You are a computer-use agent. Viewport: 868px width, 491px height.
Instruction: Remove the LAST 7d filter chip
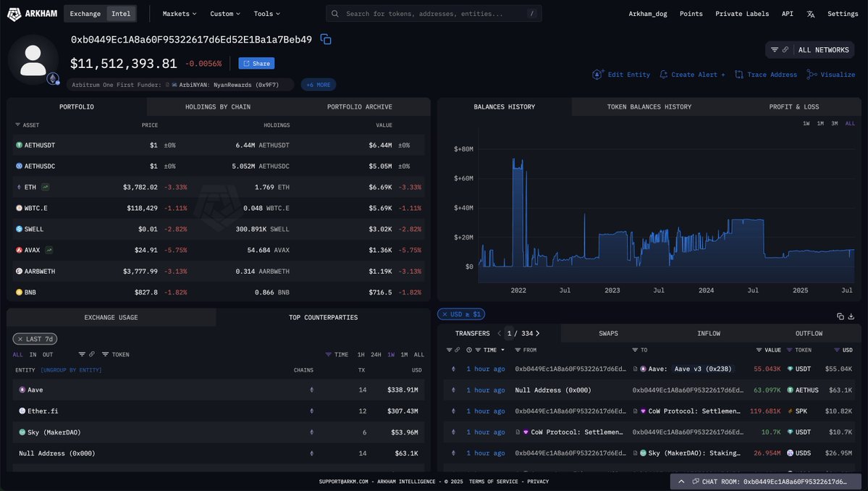pyautogui.click(x=20, y=339)
